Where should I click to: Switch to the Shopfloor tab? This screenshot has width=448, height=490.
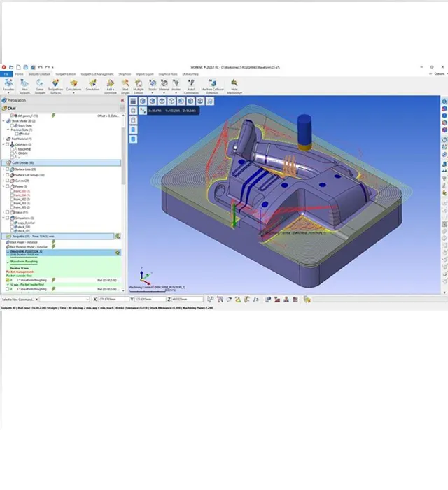point(125,74)
